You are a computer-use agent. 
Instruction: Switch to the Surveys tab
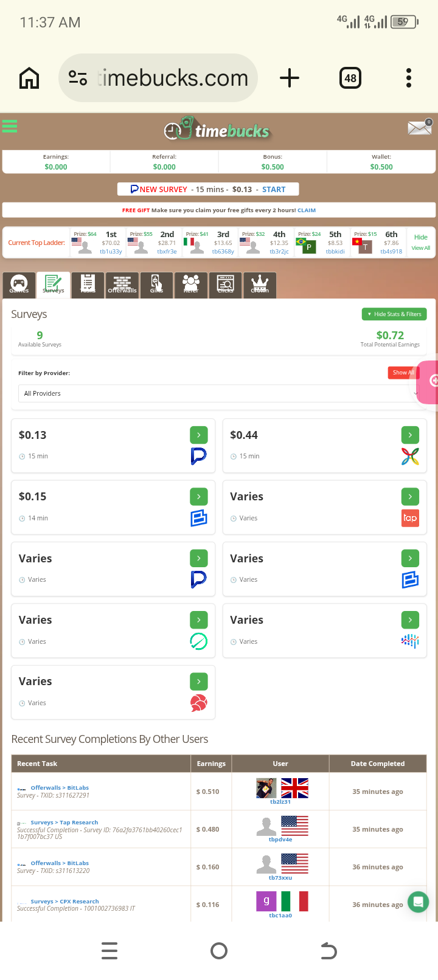(x=54, y=285)
